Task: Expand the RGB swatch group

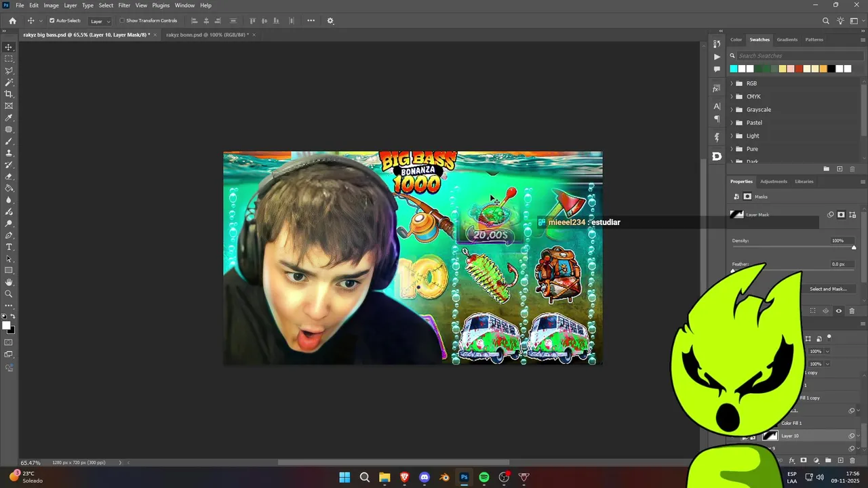Action: [732, 83]
